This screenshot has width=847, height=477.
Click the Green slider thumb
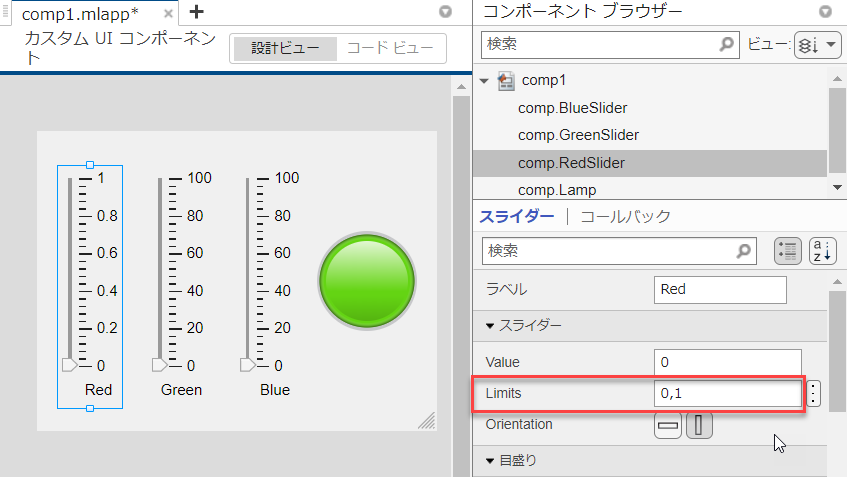158,365
